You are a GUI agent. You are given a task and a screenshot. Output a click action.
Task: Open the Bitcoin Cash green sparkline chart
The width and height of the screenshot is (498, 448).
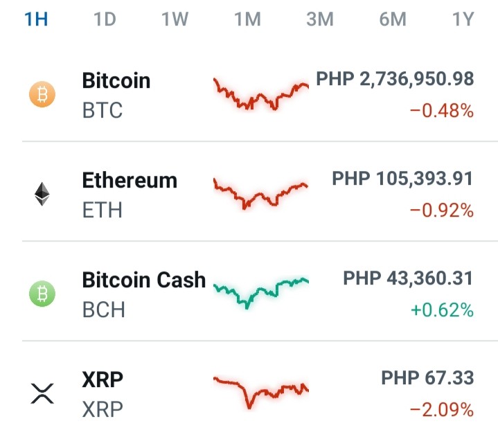tap(261, 293)
